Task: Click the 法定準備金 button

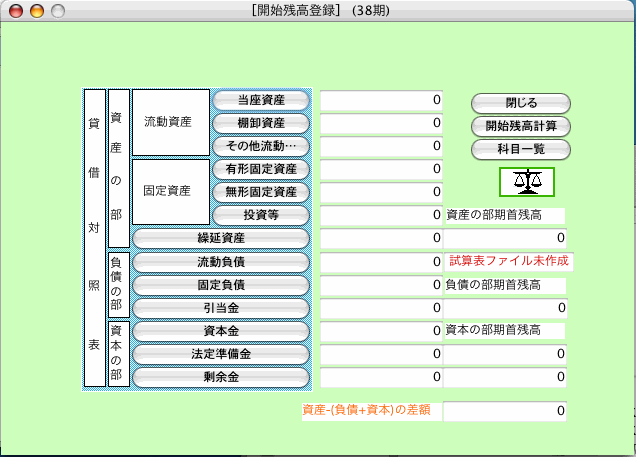Action: coord(221,354)
